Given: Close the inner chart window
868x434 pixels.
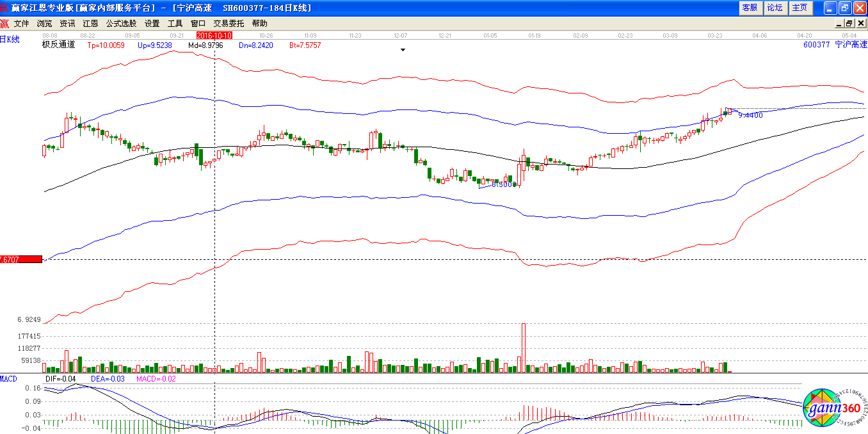Looking at the screenshot, I should (x=860, y=23).
